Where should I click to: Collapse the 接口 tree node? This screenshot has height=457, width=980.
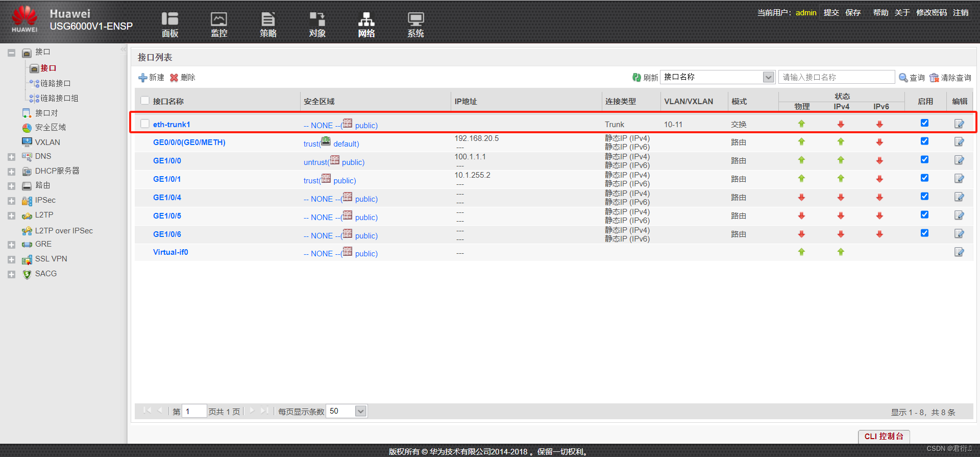(x=11, y=53)
